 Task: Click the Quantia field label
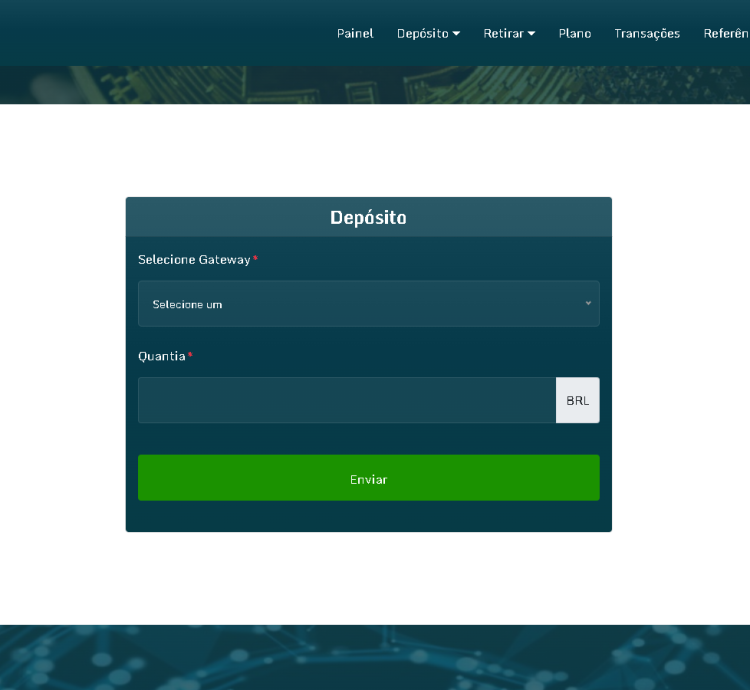(x=162, y=356)
